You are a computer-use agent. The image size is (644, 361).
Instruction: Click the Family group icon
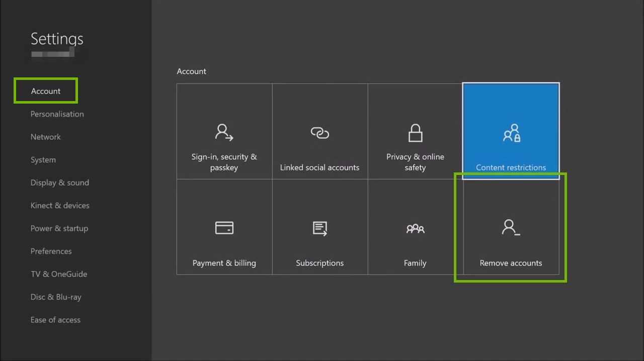(415, 228)
